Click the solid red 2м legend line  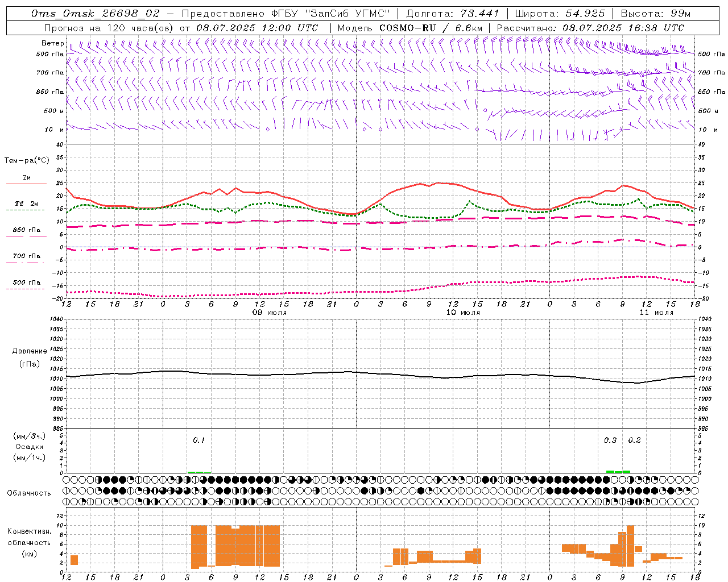click(x=26, y=184)
